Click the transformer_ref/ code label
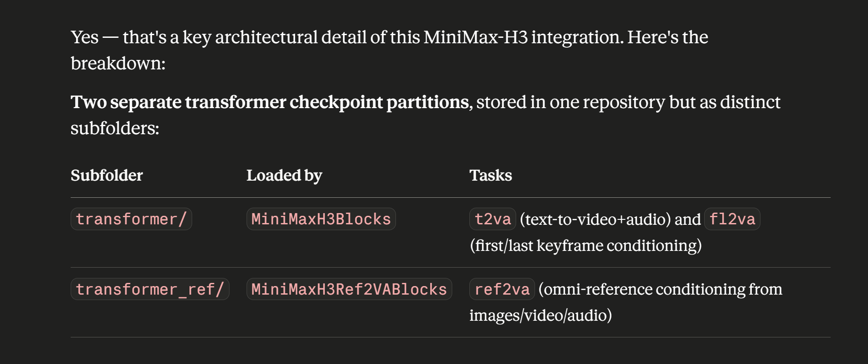Screen dimensions: 868x364 [150, 289]
